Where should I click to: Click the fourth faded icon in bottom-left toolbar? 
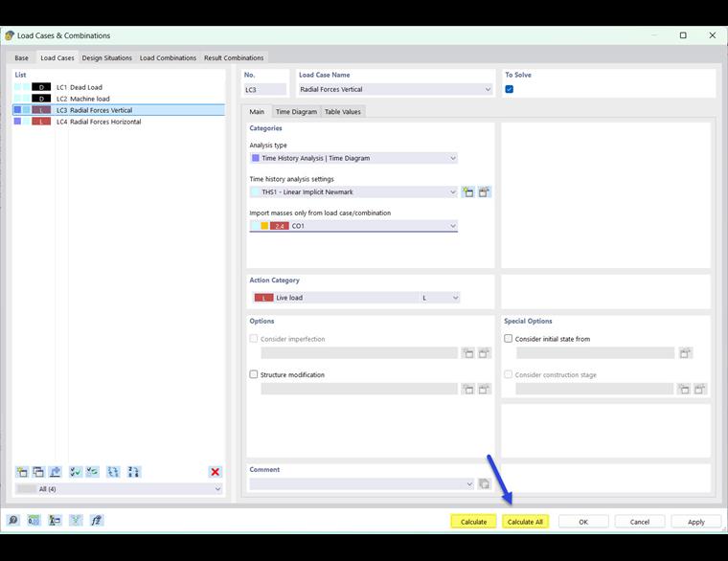click(x=76, y=520)
